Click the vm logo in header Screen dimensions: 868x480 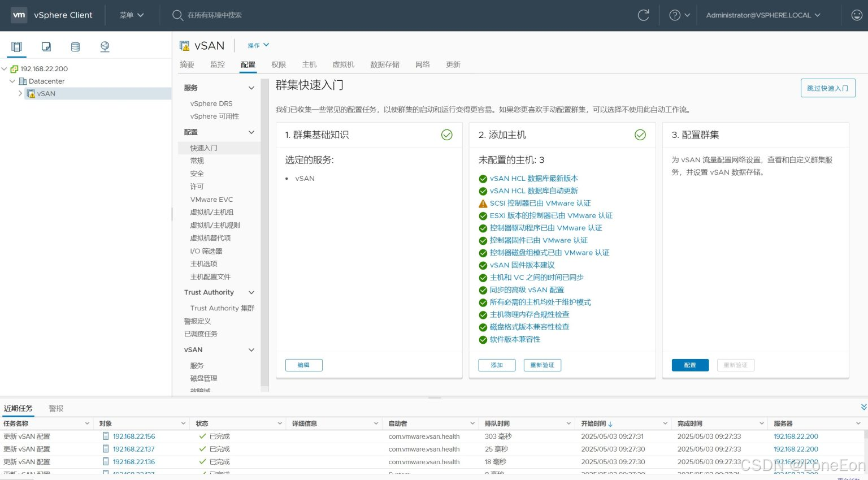point(19,15)
